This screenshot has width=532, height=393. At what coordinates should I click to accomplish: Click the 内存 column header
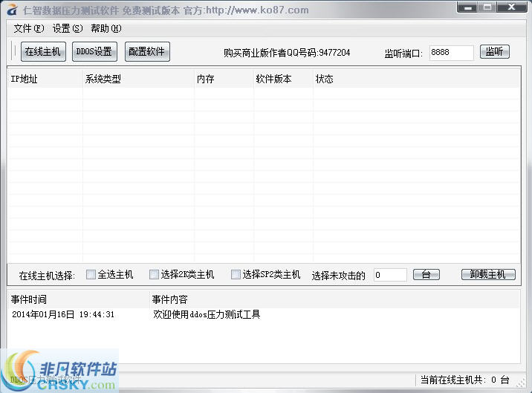coord(224,79)
